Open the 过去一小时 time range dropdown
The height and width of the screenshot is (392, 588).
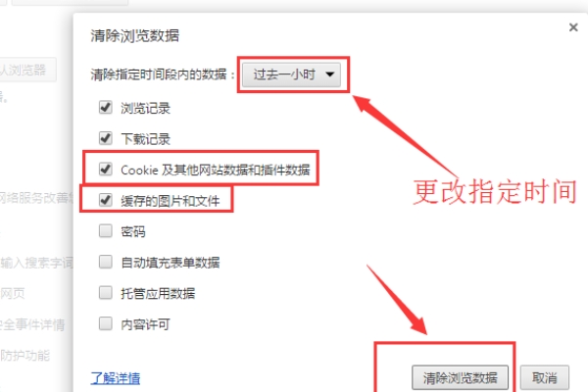[291, 74]
